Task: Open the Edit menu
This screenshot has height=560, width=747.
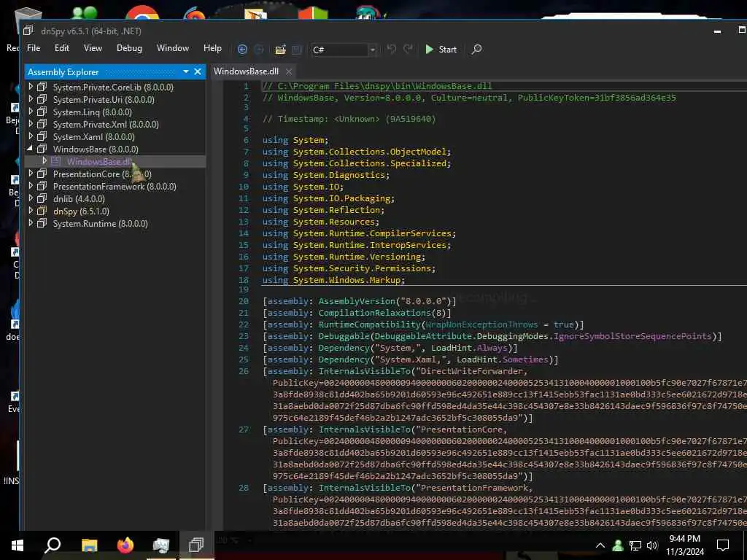Action: click(x=61, y=48)
